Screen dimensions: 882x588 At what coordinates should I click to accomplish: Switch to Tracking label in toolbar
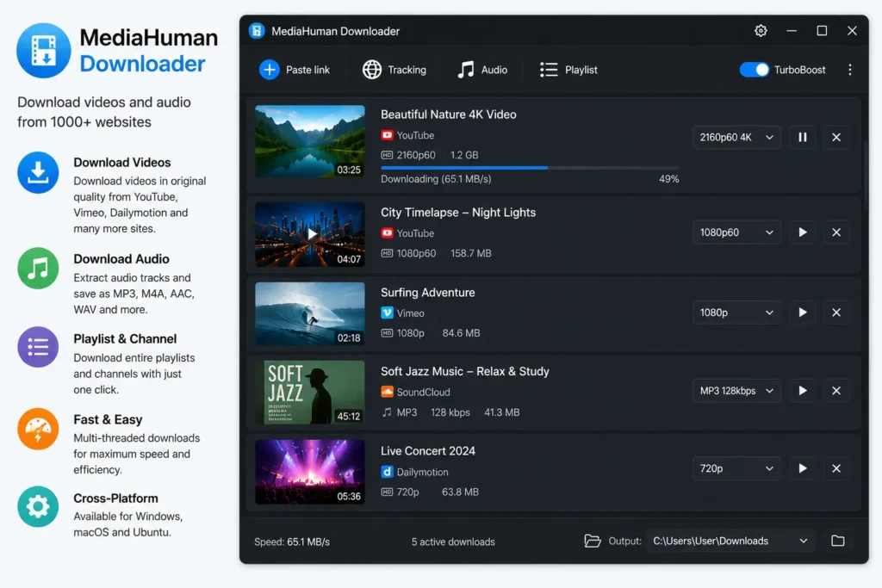(407, 70)
